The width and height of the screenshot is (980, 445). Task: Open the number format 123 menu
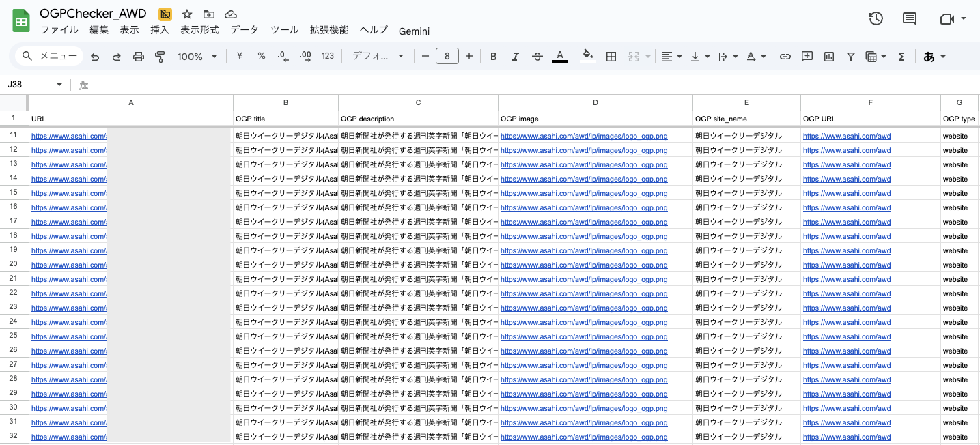(x=328, y=56)
